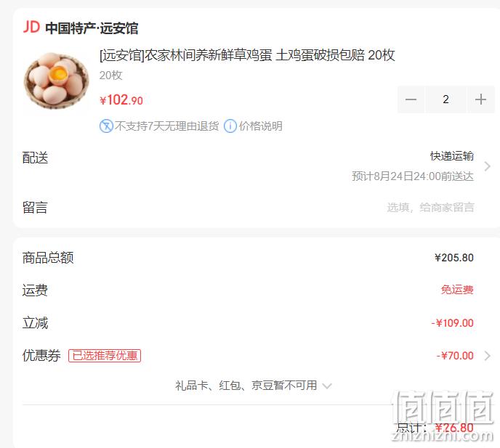Open the egg product title link
500x448 pixels.
point(247,55)
